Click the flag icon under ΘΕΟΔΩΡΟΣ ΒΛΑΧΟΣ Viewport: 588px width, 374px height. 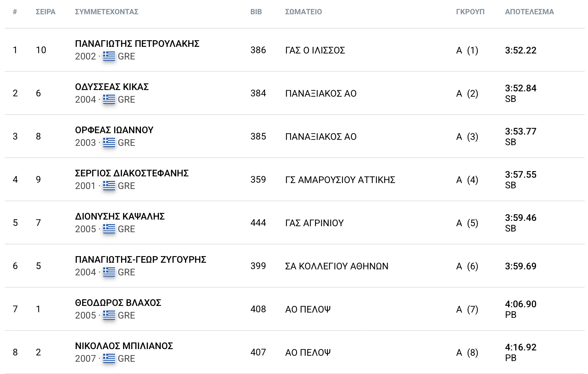[109, 315]
